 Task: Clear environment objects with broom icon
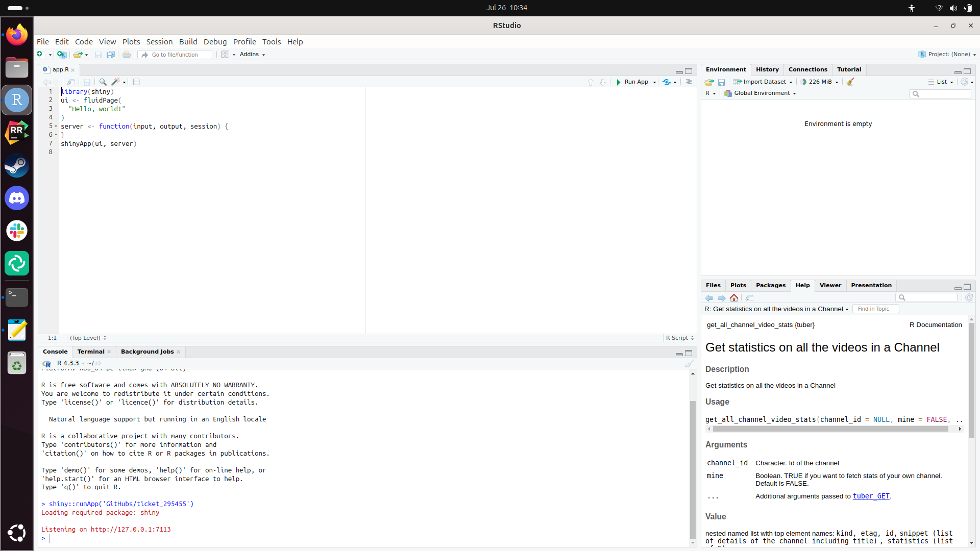(850, 82)
